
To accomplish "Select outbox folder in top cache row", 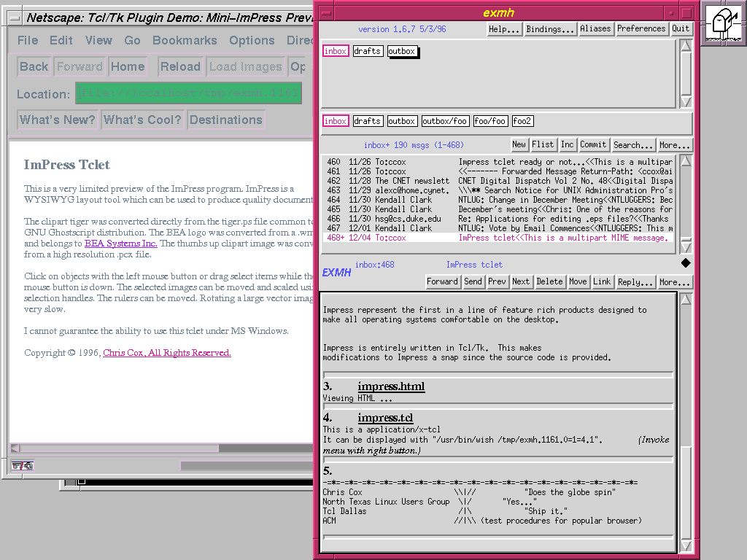I will 402,51.
